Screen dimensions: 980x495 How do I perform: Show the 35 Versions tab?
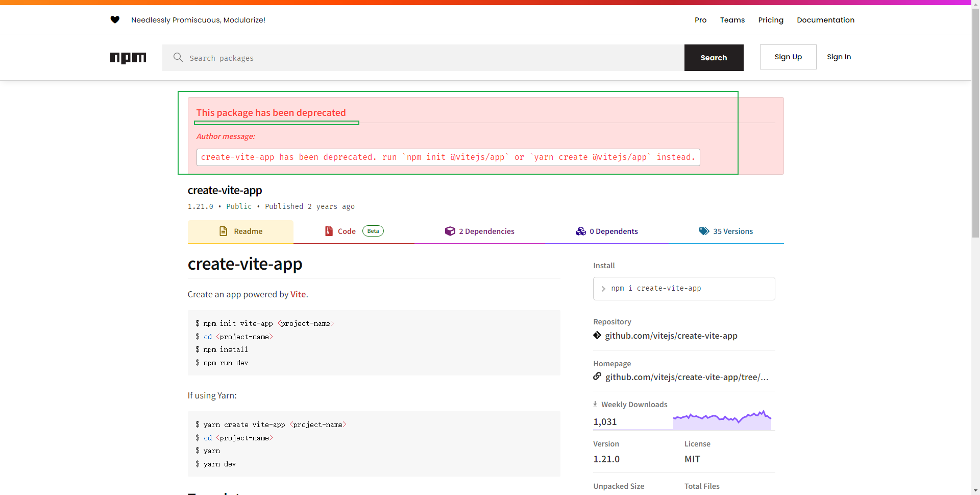click(x=726, y=231)
